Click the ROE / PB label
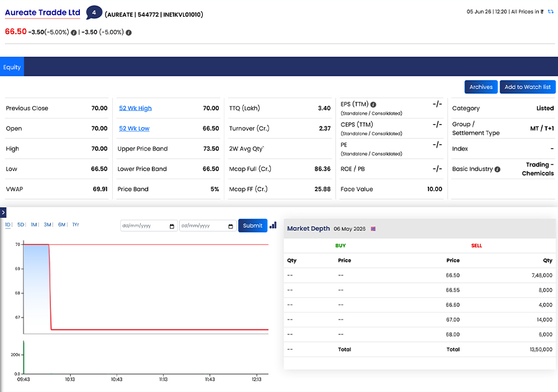The width and height of the screenshot is (558, 392). click(353, 169)
